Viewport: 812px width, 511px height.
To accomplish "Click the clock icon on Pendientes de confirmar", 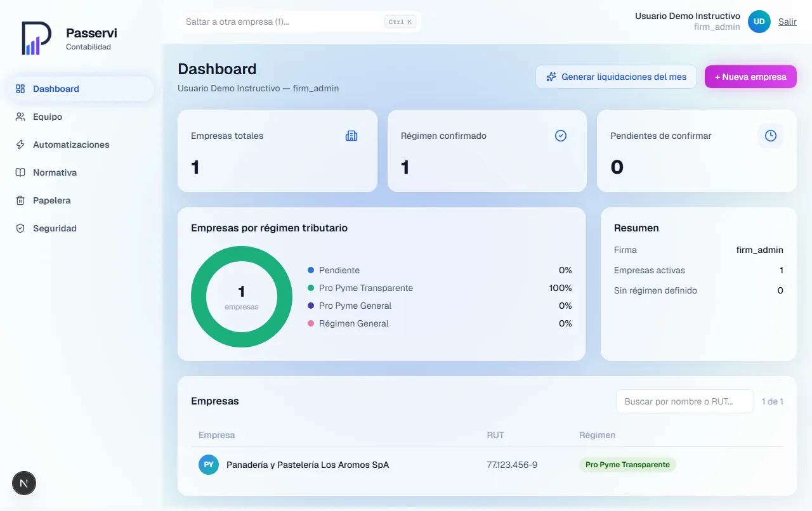I will pos(771,136).
